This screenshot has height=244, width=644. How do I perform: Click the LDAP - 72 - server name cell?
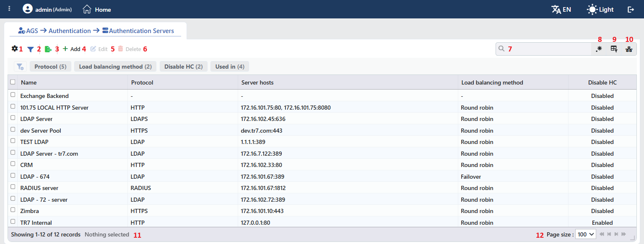coord(44,200)
